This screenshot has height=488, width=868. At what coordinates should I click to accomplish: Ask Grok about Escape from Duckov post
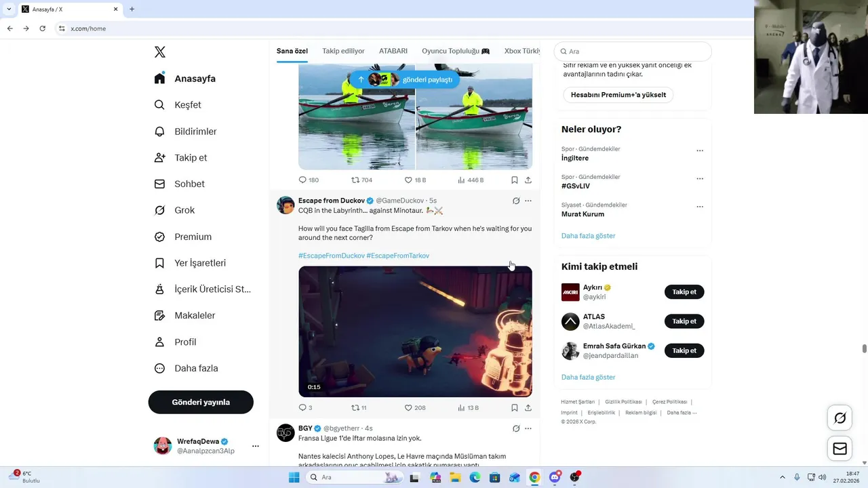[516, 201]
